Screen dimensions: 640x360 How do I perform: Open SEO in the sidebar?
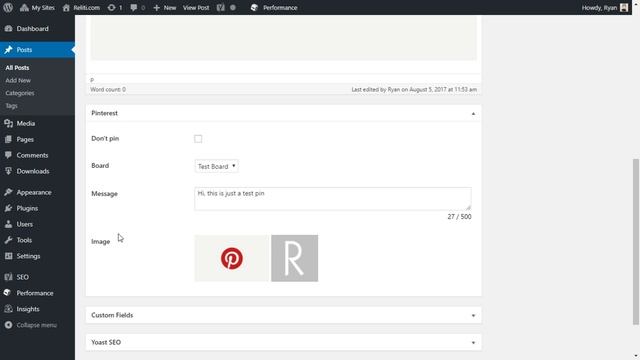(37, 277)
